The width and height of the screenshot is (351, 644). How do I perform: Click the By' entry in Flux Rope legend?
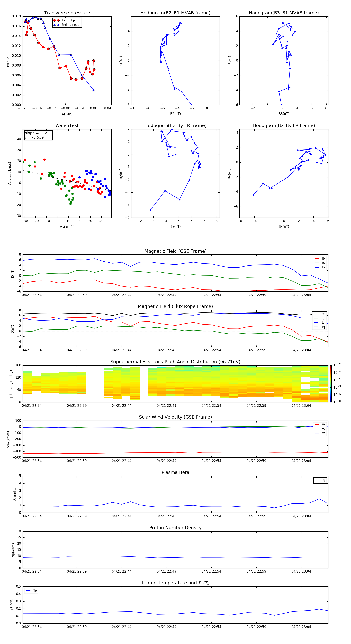pos(320,318)
